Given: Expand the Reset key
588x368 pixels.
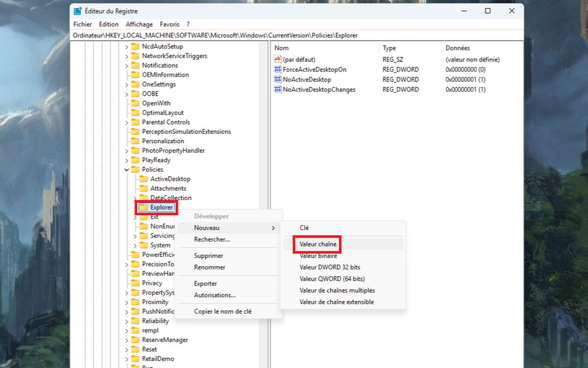Looking at the screenshot, I should click(x=126, y=349).
